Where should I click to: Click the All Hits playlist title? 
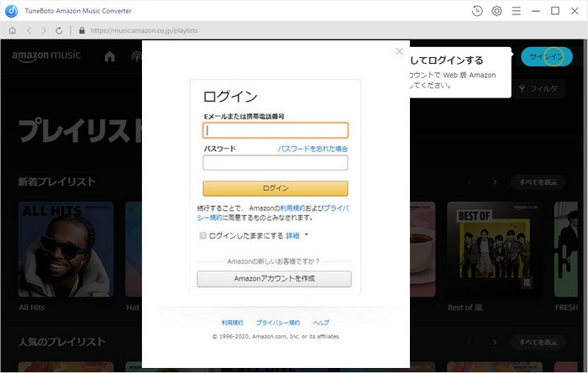pyautogui.click(x=32, y=307)
